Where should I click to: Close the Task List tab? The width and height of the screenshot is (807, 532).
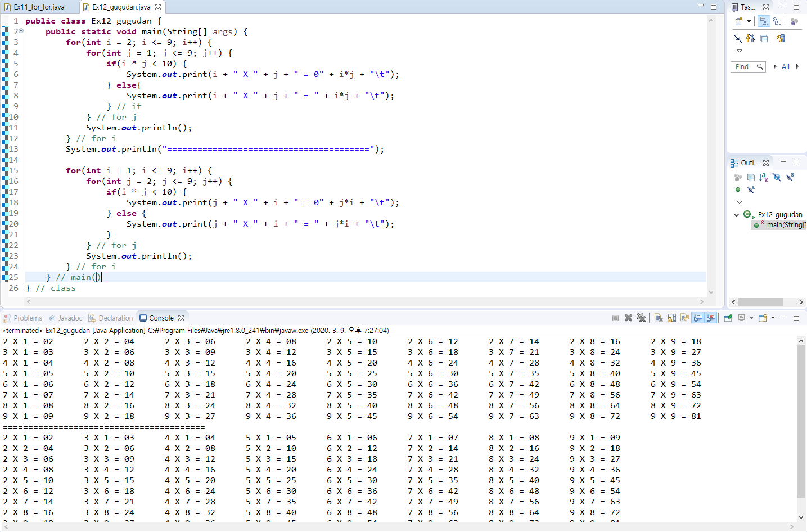click(766, 7)
